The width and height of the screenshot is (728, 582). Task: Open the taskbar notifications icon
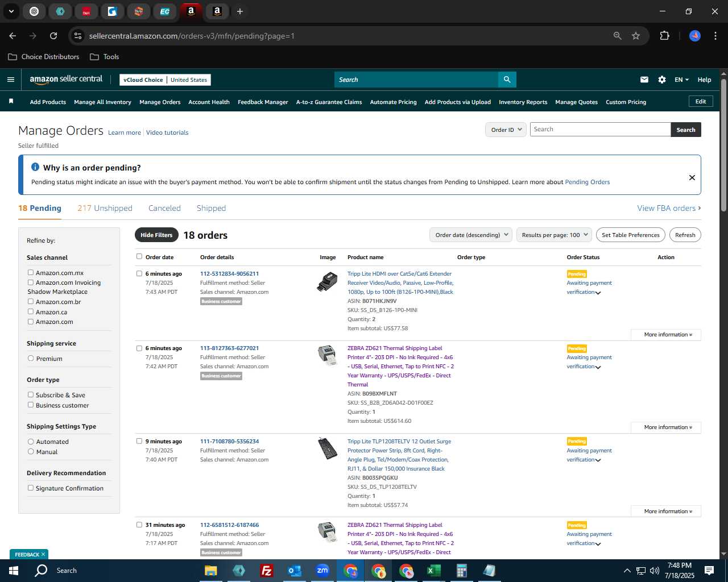709,571
